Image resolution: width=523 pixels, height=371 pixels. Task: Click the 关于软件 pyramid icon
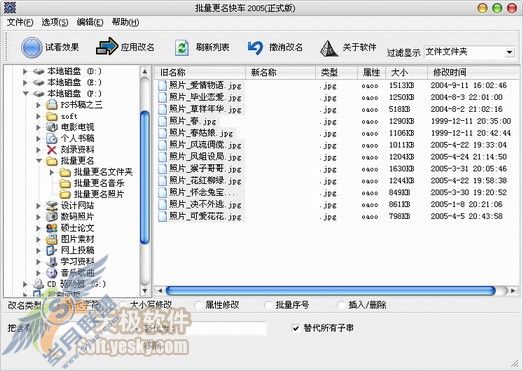click(329, 48)
